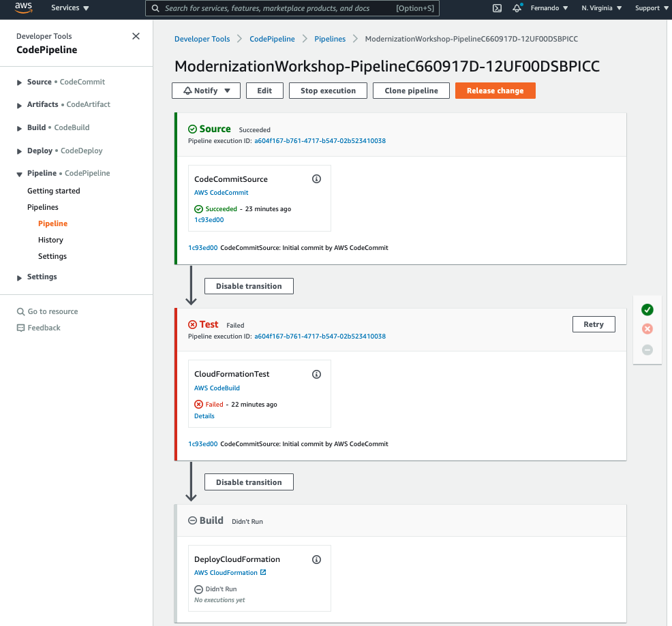
Task: Open the CloudShell terminal icon
Action: tap(497, 8)
